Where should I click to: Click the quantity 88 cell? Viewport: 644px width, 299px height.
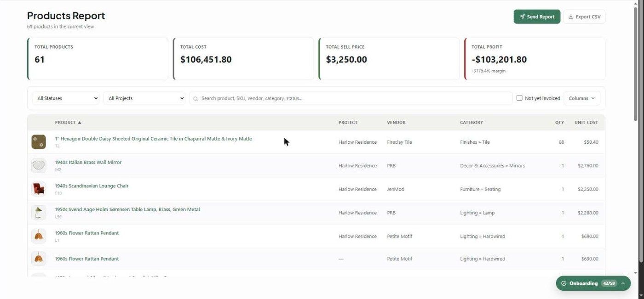pos(561,142)
